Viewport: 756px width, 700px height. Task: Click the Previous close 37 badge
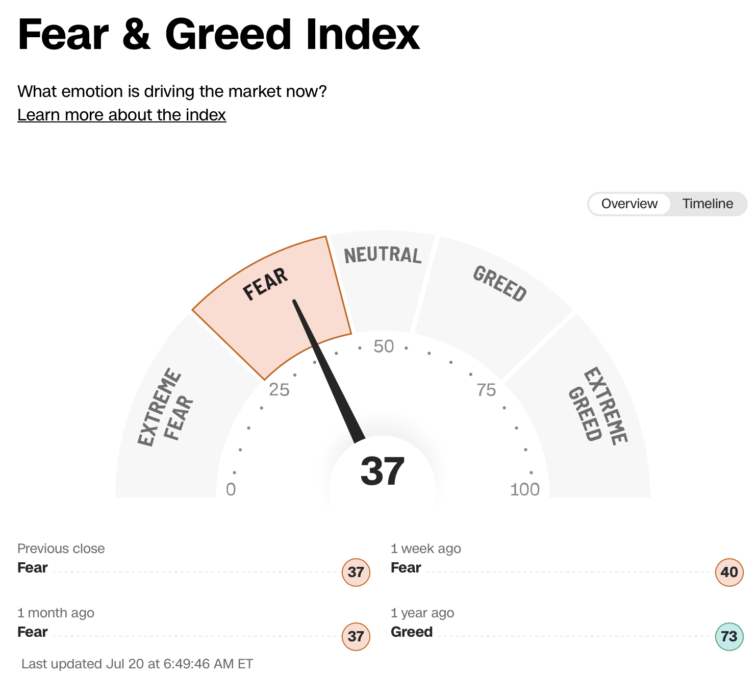(x=356, y=572)
